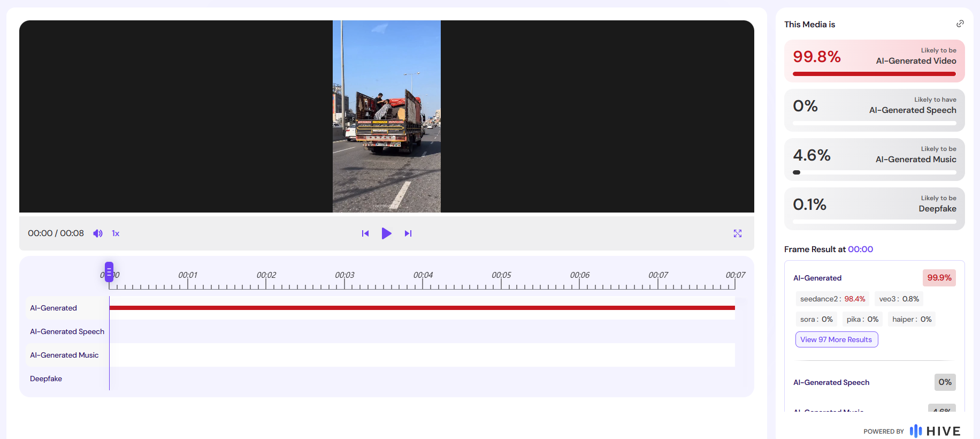Click the 00:05 timeline marker
Screen dimensions: 980x439
click(x=501, y=275)
